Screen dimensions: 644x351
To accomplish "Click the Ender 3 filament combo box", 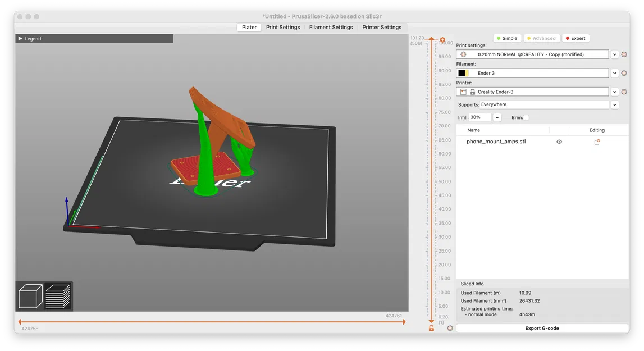I will 532,73.
